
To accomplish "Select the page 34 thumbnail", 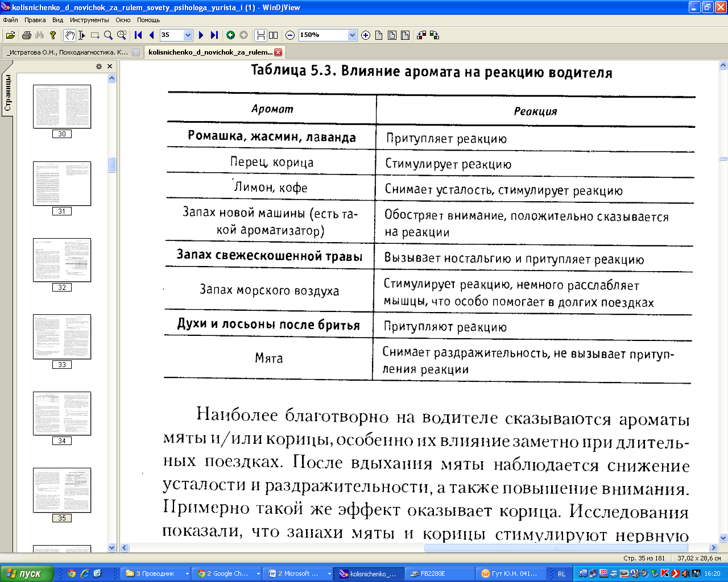I will click(62, 413).
